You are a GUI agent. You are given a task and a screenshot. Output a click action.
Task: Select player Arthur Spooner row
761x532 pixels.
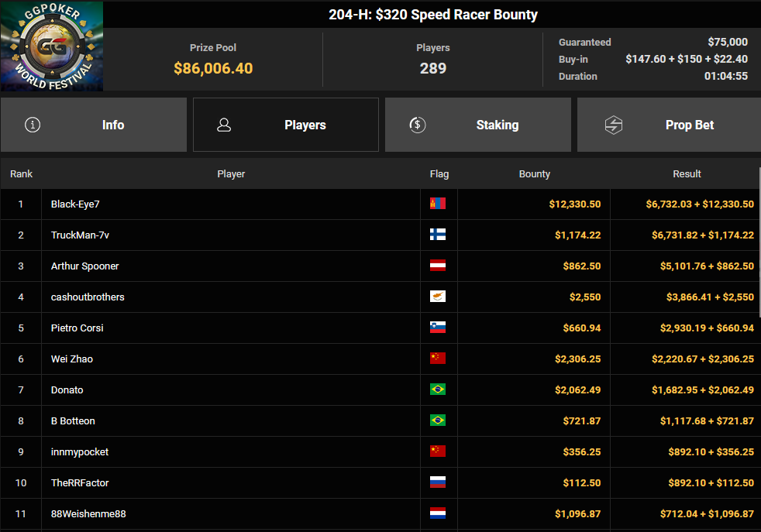(380, 266)
